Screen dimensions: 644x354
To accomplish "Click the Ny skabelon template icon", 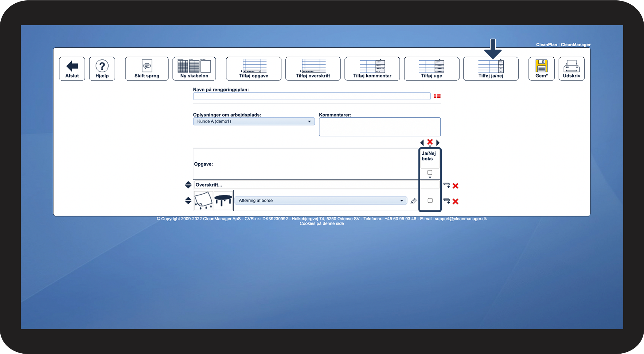I will point(194,69).
